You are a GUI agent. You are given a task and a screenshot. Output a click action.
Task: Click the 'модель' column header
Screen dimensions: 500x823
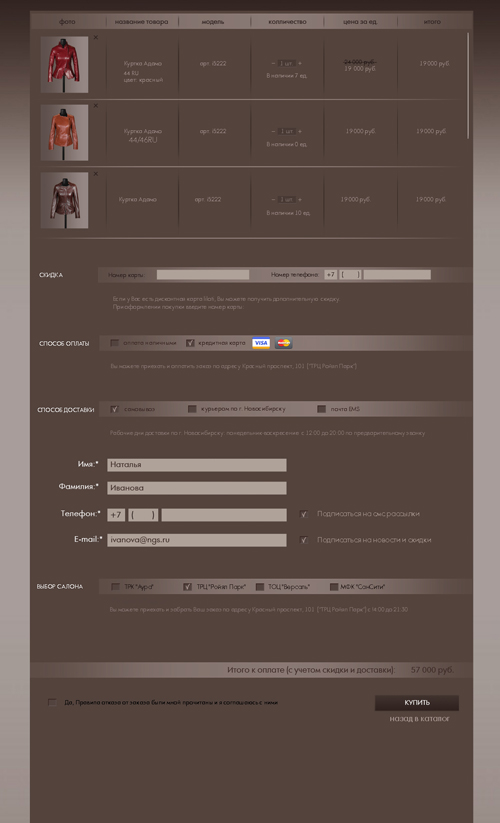click(212, 22)
